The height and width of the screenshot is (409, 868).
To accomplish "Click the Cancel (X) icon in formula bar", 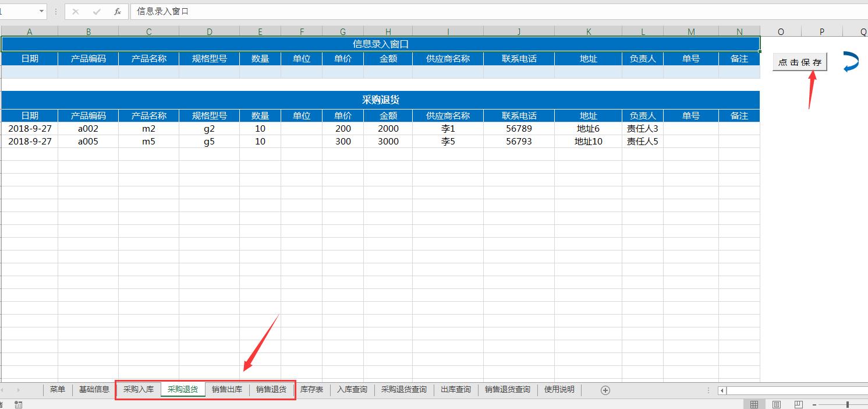I will (75, 11).
